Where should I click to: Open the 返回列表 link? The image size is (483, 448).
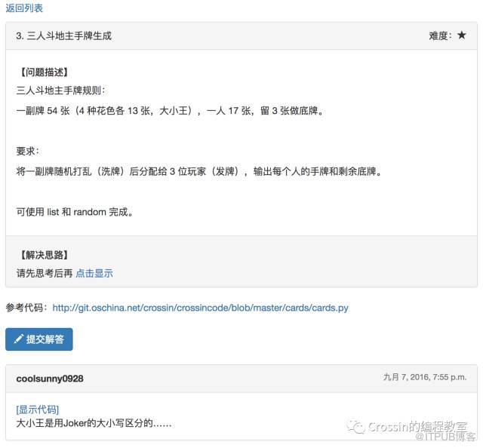pos(24,8)
